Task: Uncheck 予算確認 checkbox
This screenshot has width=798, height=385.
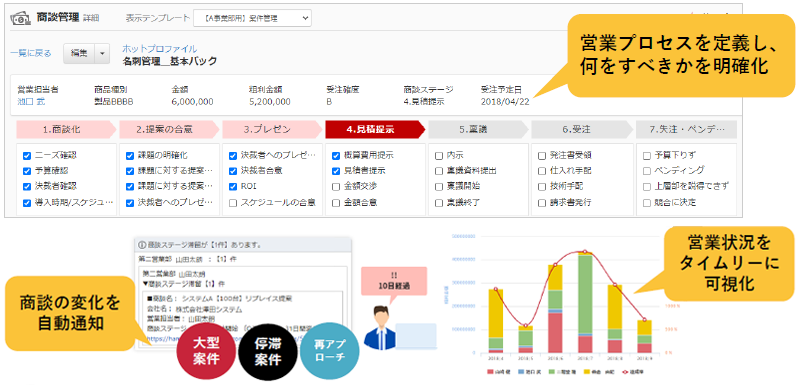Action: click(x=27, y=171)
